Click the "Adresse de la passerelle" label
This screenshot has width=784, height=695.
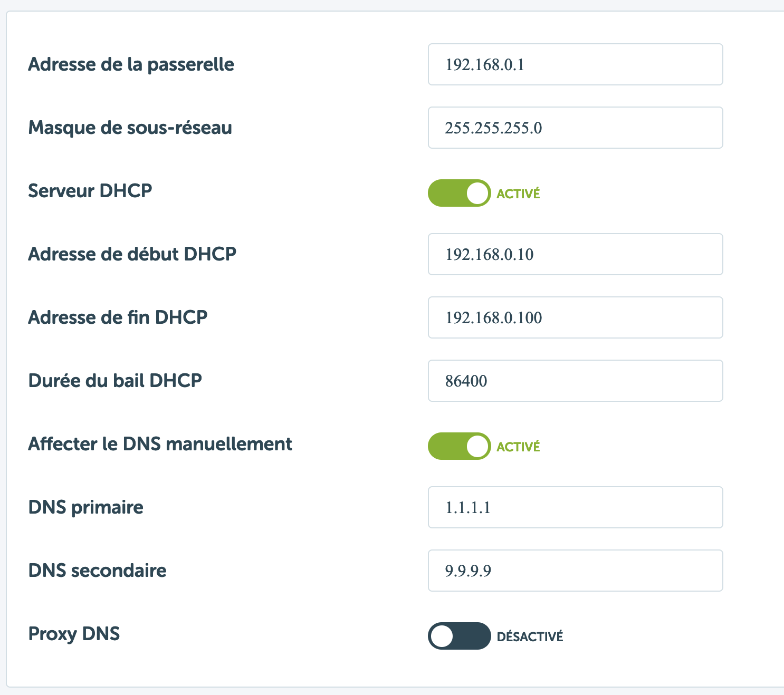131,64
